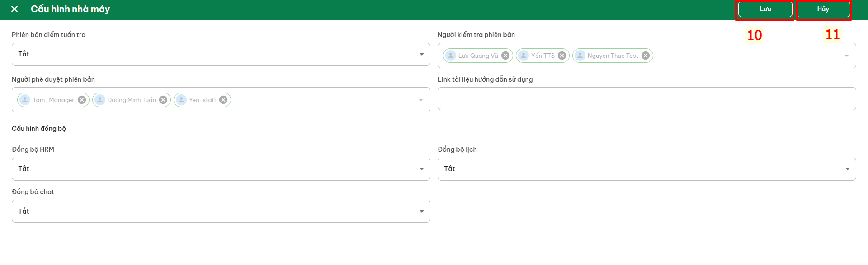Remove Yến TTS chip
Image resolution: width=868 pixels, height=265 pixels.
tap(562, 56)
